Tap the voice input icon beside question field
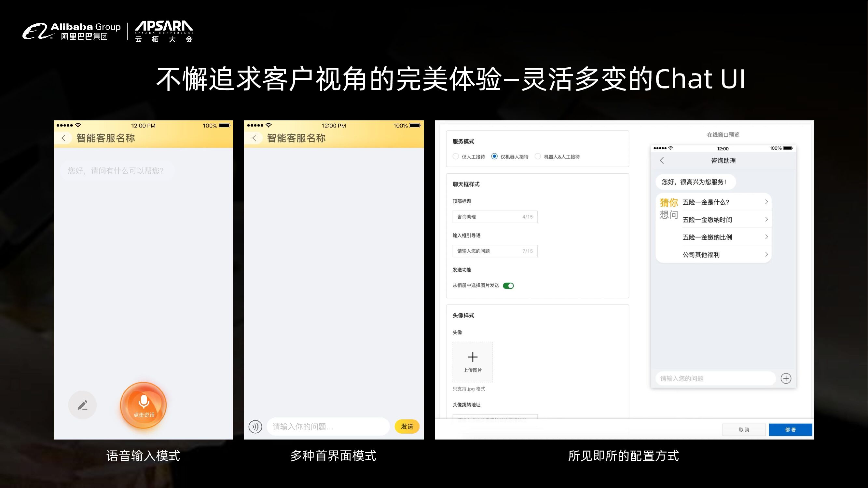 255,427
